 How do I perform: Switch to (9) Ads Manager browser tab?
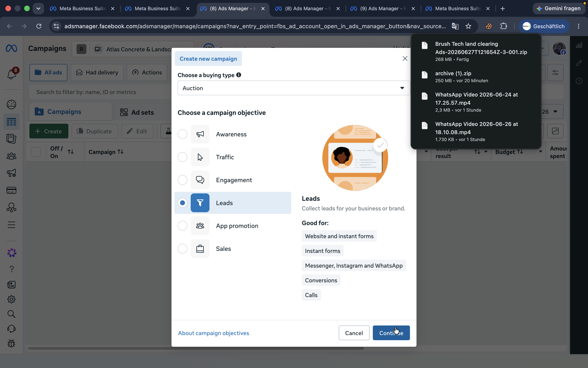coord(383,9)
